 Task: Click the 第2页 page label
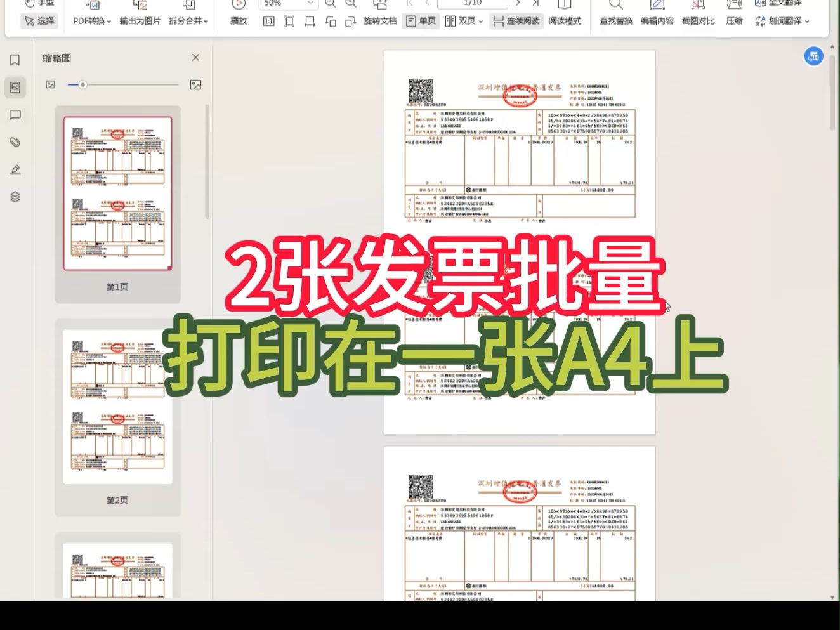(117, 500)
